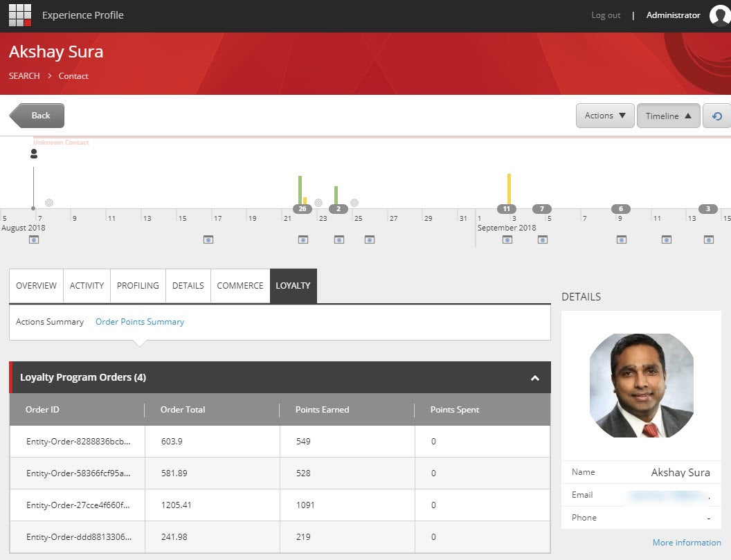Collapse the Timeline toggle button
This screenshot has width=731, height=560.
point(668,116)
